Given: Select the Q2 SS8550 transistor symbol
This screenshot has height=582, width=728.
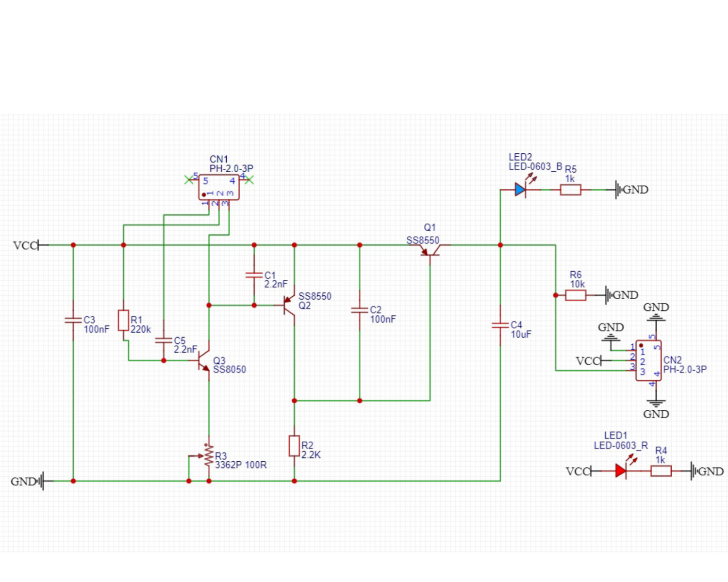Looking at the screenshot, I should 290,306.
